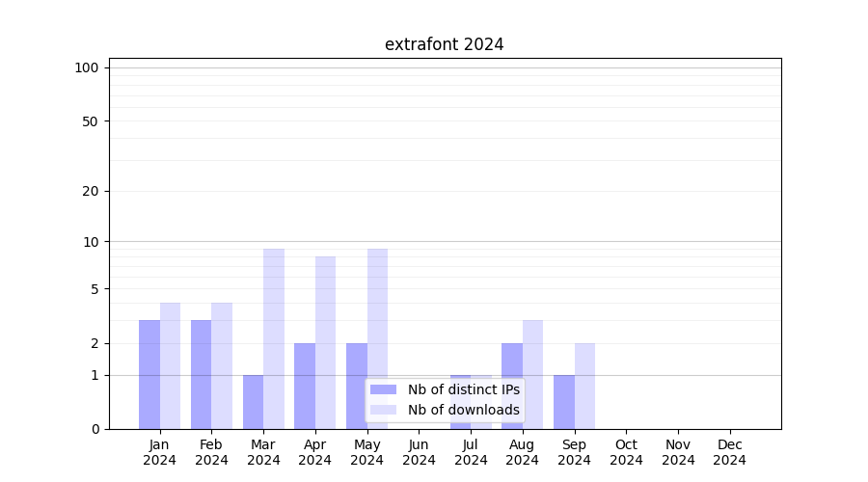868x482 pixels.
Task: Click the April distinct IPs bar
Action: pos(305,386)
